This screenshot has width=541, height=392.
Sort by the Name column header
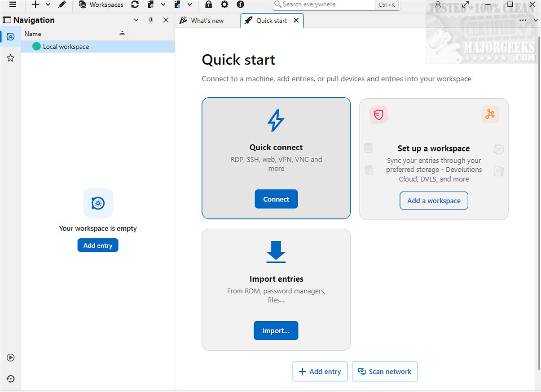(x=74, y=34)
